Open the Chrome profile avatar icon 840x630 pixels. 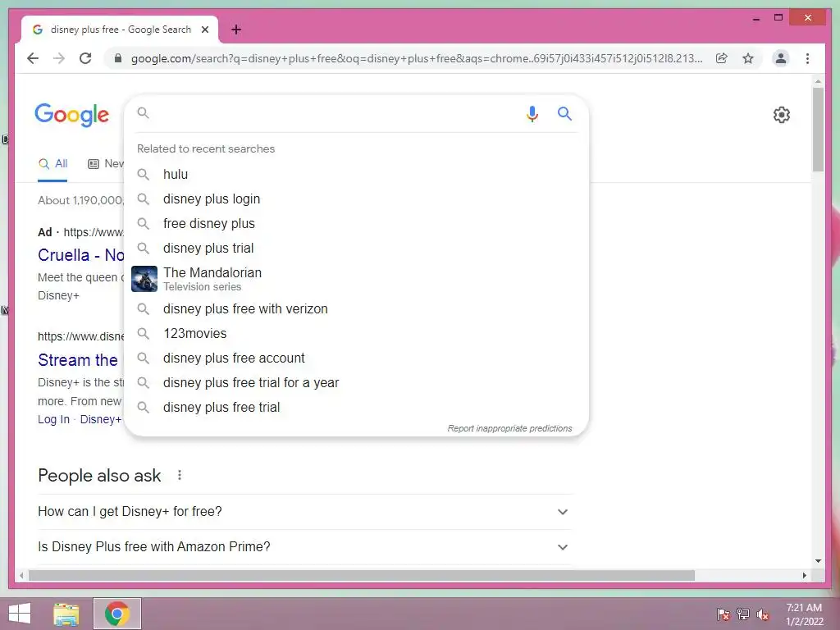pyautogui.click(x=781, y=58)
